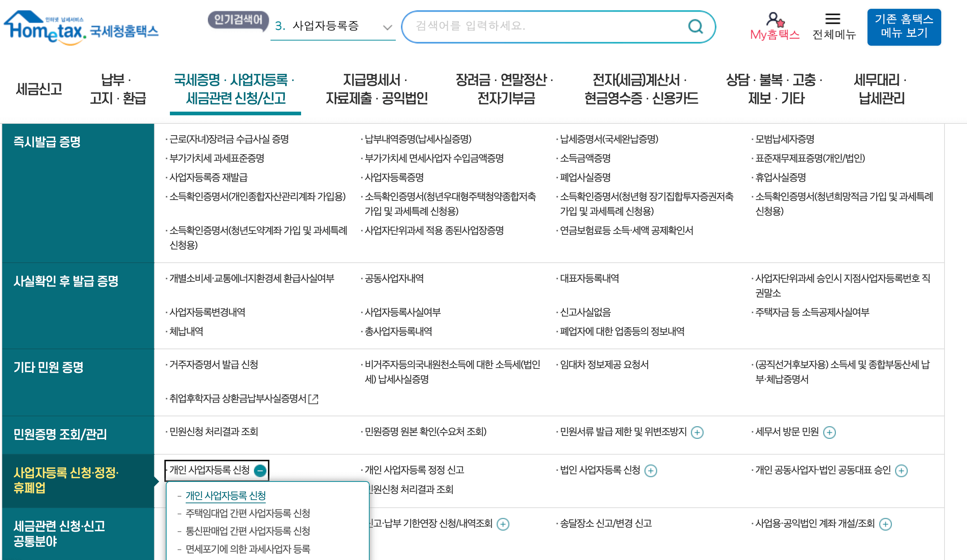
Task: Click the search magnifier icon
Action: (697, 27)
